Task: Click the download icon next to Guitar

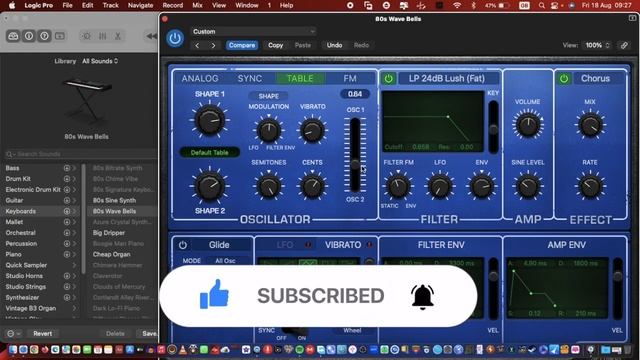Action: click(x=67, y=200)
